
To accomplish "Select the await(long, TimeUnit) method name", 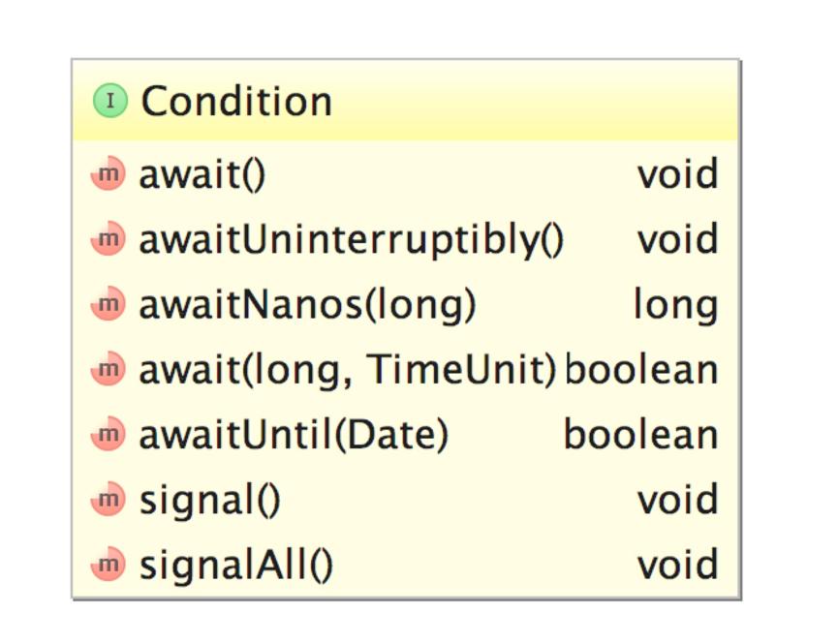I will (348, 370).
